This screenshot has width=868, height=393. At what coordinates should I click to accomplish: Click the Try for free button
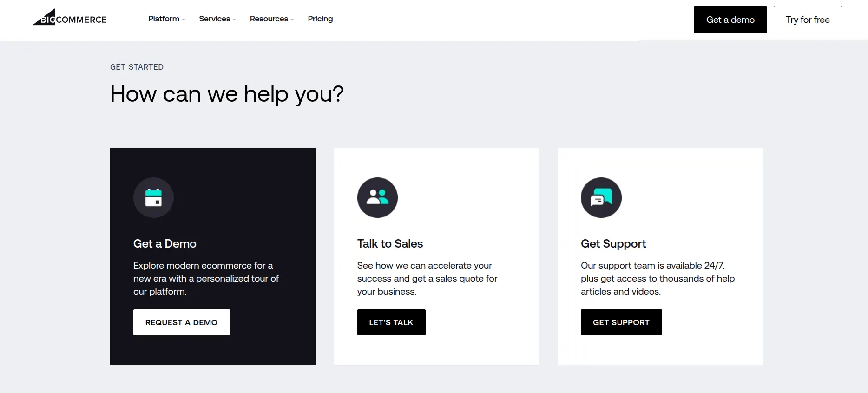coord(808,20)
